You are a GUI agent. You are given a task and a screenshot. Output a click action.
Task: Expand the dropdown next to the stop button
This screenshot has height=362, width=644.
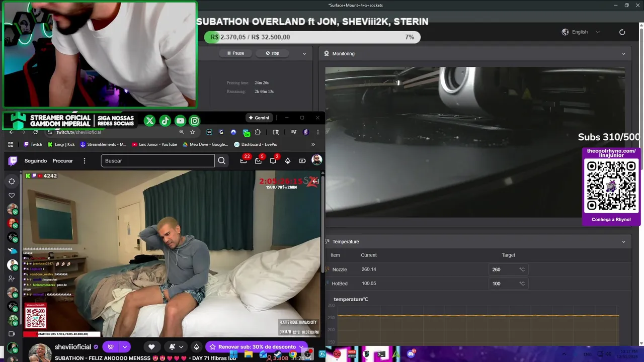[304, 53]
